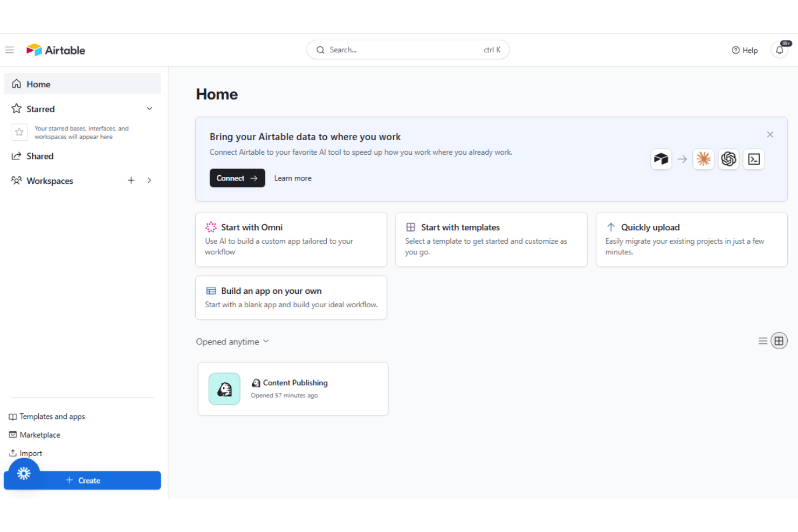
Task: Click the upload arrow icon
Action: (611, 227)
